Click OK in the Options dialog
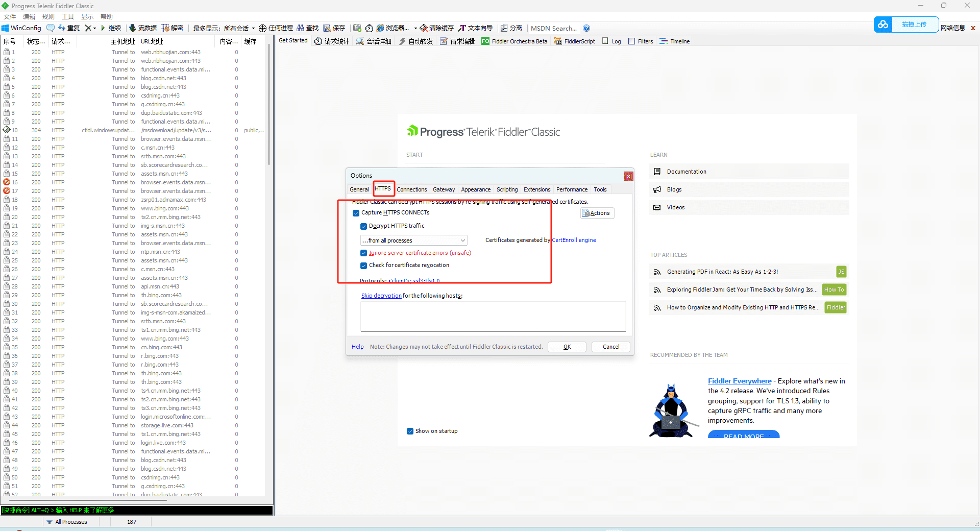The image size is (980, 531). click(567, 347)
